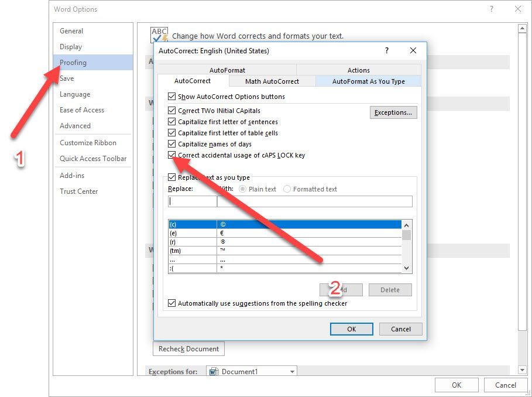Image resolution: width=532 pixels, height=397 pixels.
Task: Select Display in Word Options sidebar
Action: [93, 47]
